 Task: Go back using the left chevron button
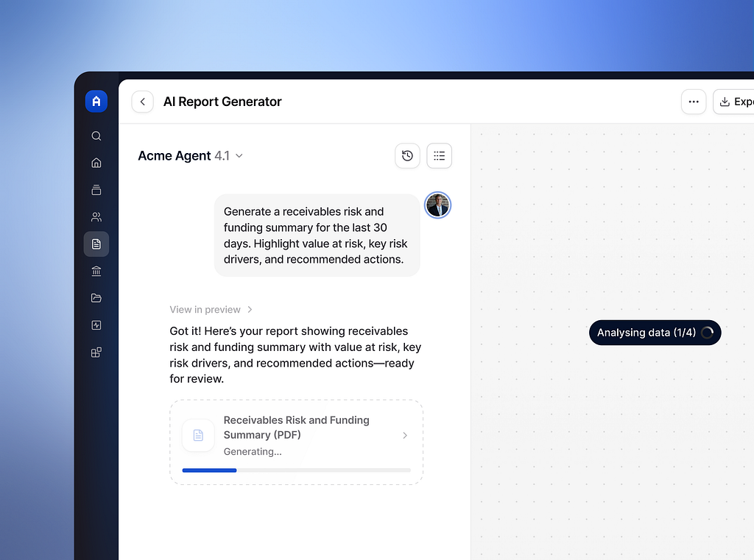click(142, 101)
